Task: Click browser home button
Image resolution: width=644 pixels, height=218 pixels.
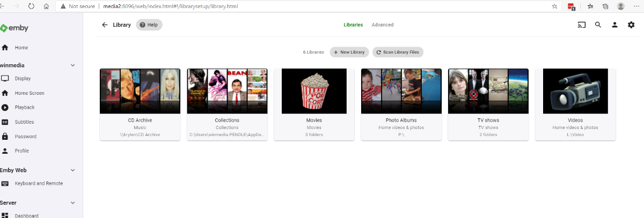Action: (46, 6)
